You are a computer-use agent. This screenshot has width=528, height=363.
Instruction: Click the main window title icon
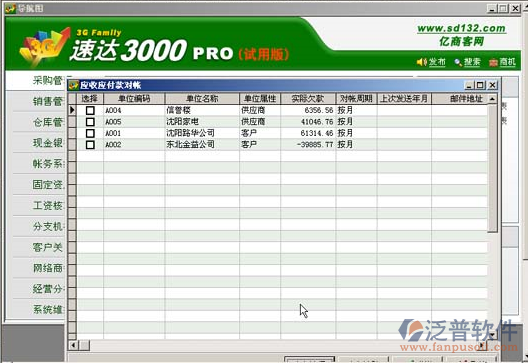(x=10, y=8)
